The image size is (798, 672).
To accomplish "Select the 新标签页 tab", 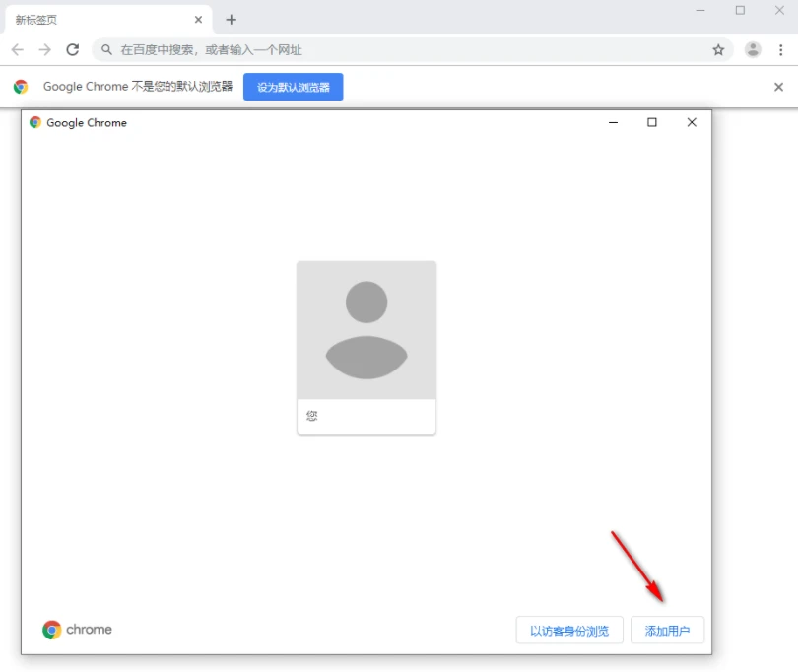I will [x=108, y=20].
